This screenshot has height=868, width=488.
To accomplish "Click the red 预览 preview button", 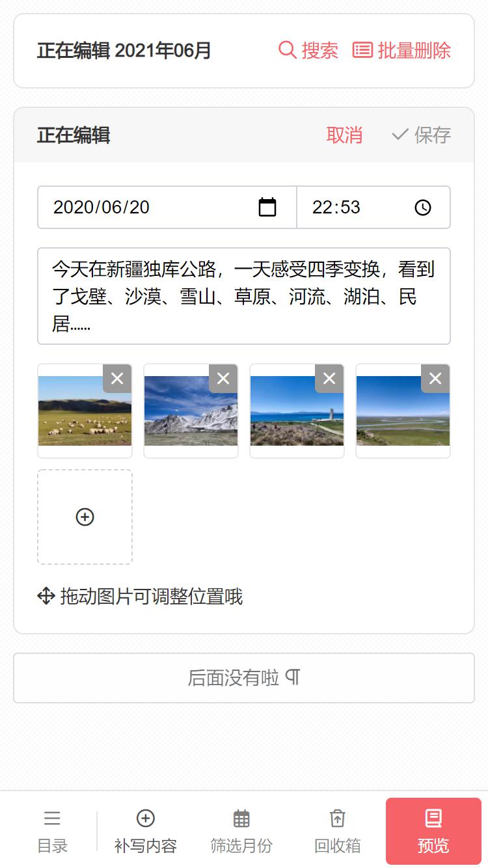I will coord(433,831).
